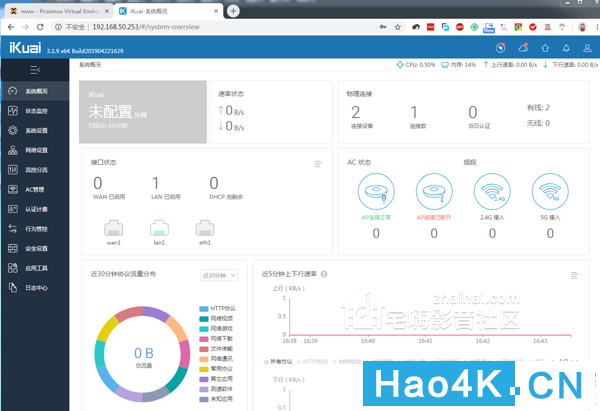Click the 认证计费 wallet icon
This screenshot has height=411, width=600.
13,209
